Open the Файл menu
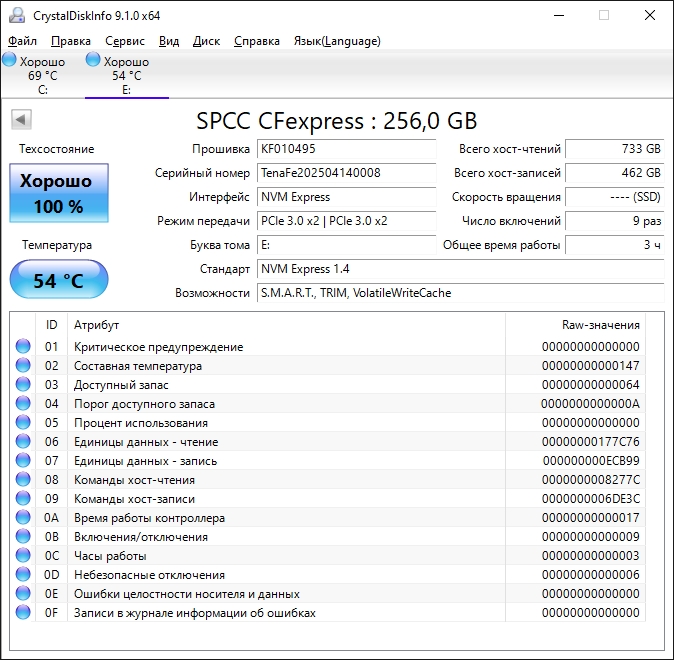This screenshot has height=660, width=674. (x=22, y=41)
